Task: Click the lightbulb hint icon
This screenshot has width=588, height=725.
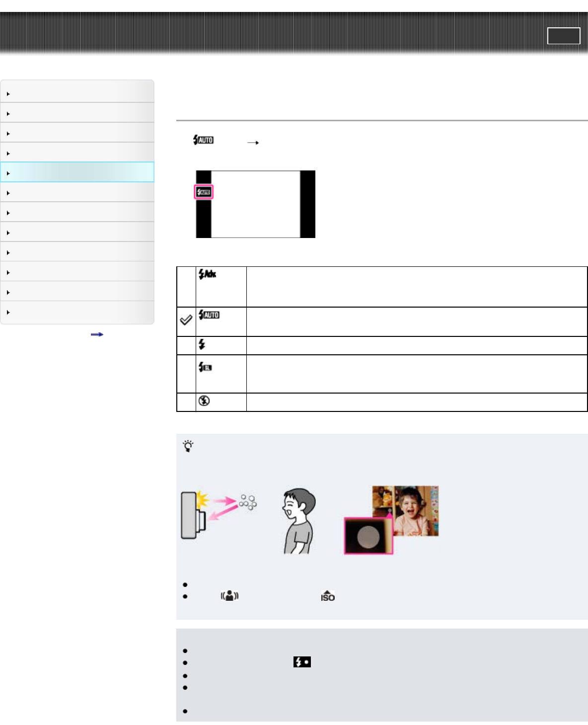Action: coord(188,446)
